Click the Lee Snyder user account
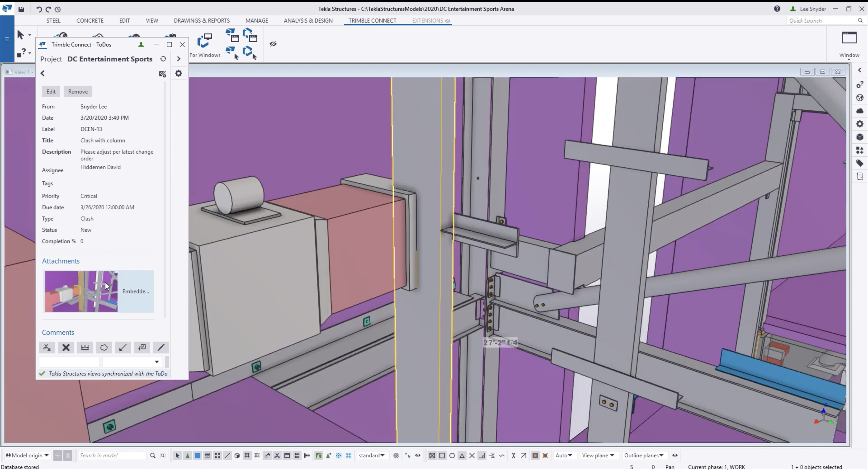The image size is (868, 470). (x=808, y=9)
